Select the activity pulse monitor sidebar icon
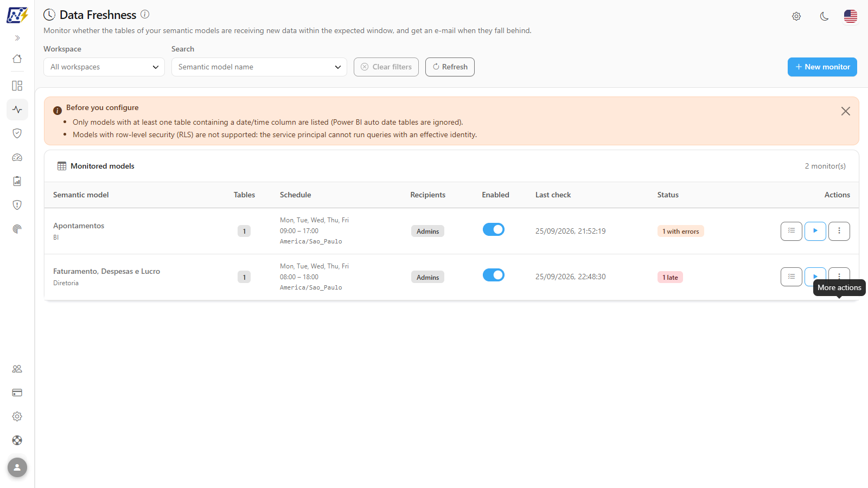 17,110
